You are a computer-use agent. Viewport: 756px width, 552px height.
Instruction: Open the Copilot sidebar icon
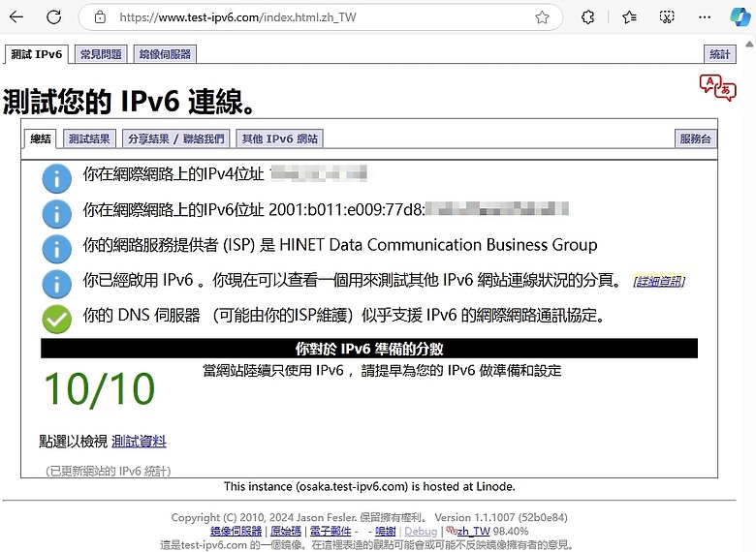coord(740,17)
